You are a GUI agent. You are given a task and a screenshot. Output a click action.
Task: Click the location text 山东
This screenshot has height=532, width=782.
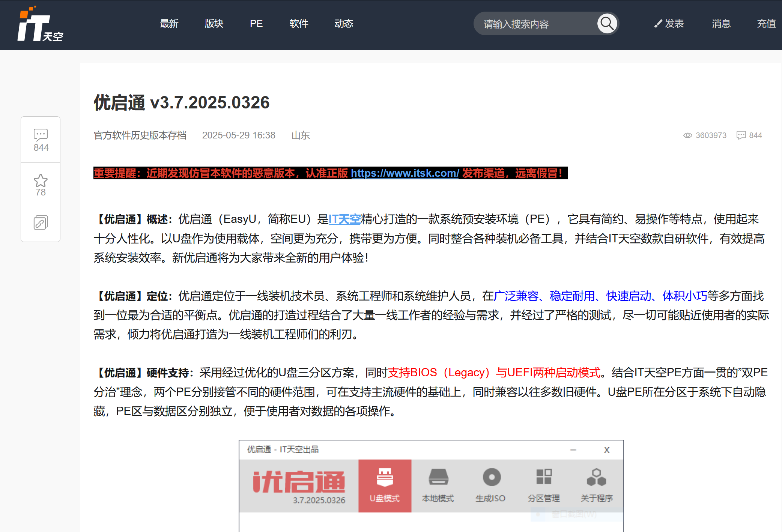[301, 135]
